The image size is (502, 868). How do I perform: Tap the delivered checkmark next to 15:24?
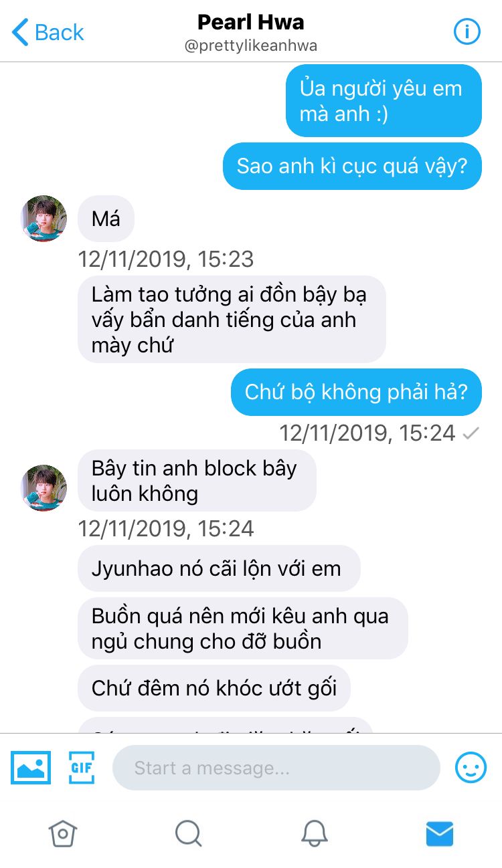click(471, 433)
